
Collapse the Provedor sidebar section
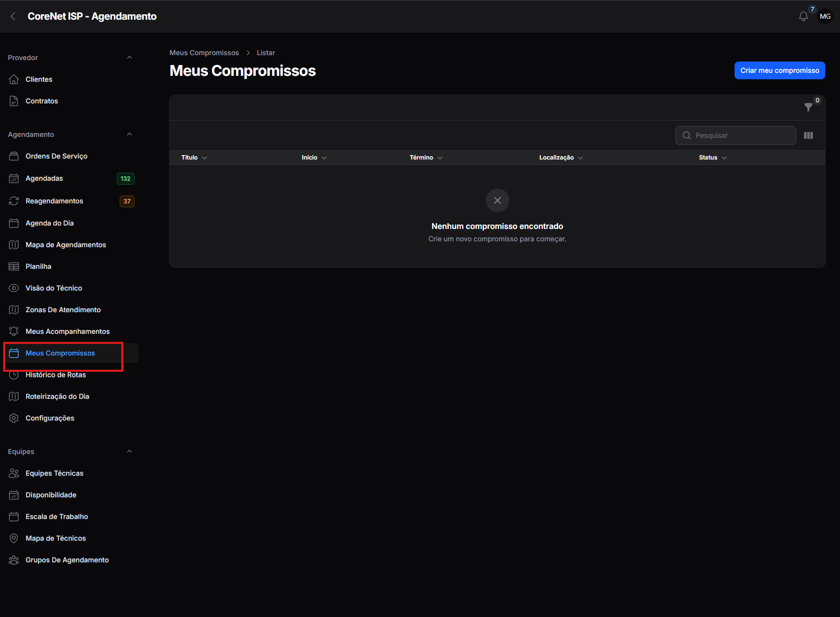click(x=130, y=58)
